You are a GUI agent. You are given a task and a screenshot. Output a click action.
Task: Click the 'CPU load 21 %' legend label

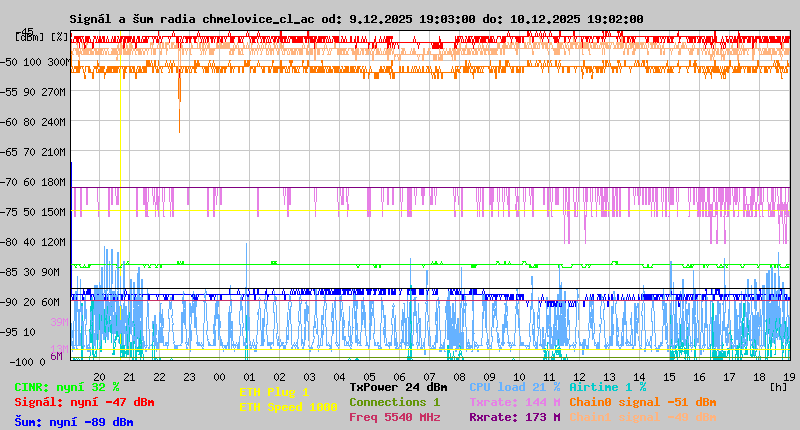pos(514,387)
